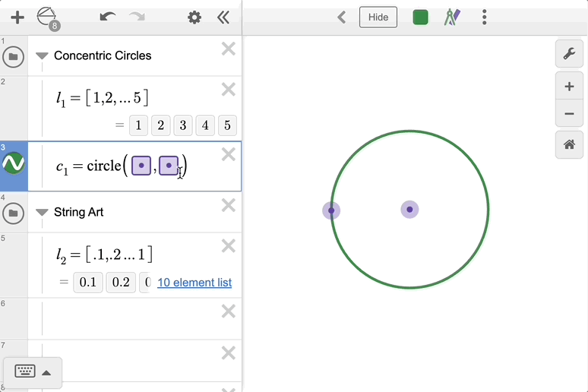
Task: Open the 10 element list link
Action: point(194,283)
